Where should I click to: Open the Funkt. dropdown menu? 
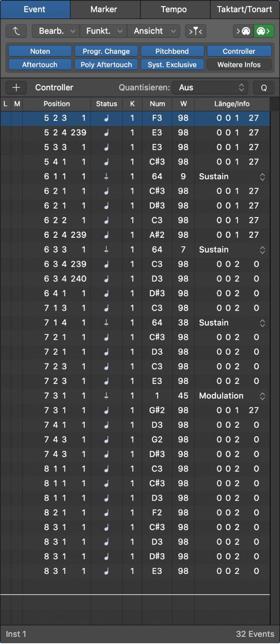pos(104,31)
